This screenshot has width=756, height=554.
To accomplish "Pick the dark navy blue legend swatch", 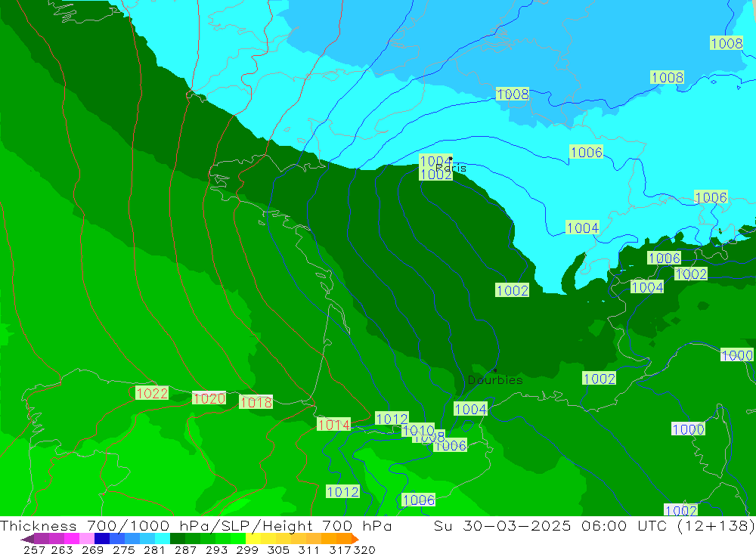I will (x=102, y=539).
